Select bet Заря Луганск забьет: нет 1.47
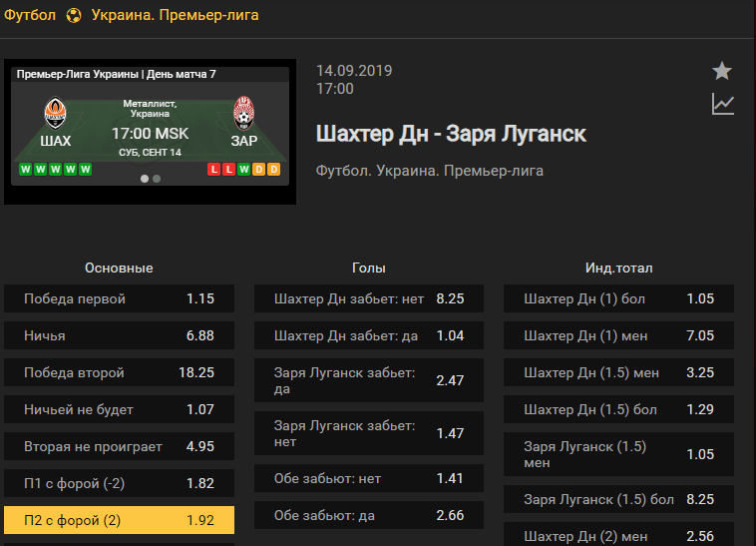This screenshot has height=546, width=756. click(x=369, y=433)
